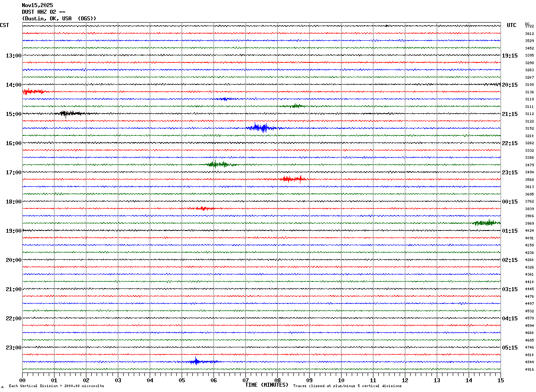Click the 21:00 CST time label

coord(13,289)
